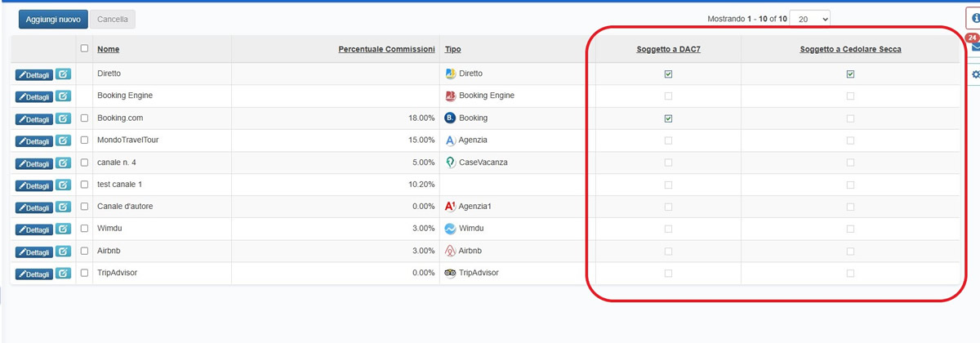Open the settings gear on right sidebar
The image size is (980, 343).
[975, 74]
